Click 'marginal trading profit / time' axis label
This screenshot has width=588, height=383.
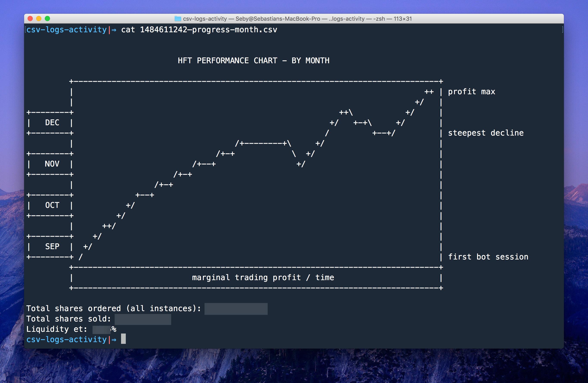coord(263,277)
